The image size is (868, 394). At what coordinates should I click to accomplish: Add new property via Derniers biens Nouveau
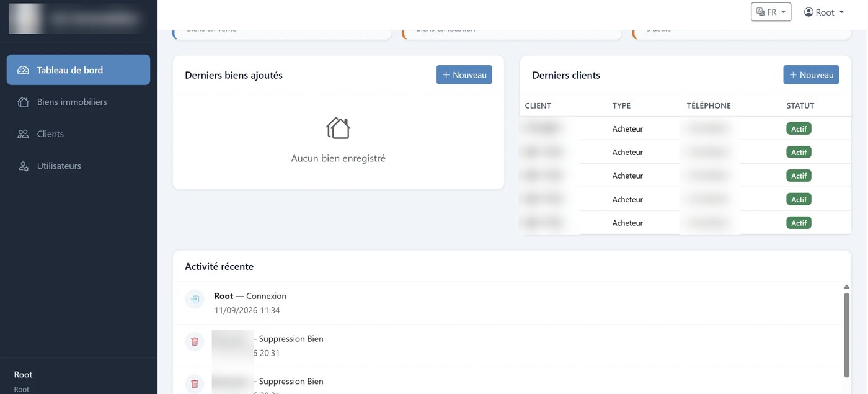[x=464, y=74]
